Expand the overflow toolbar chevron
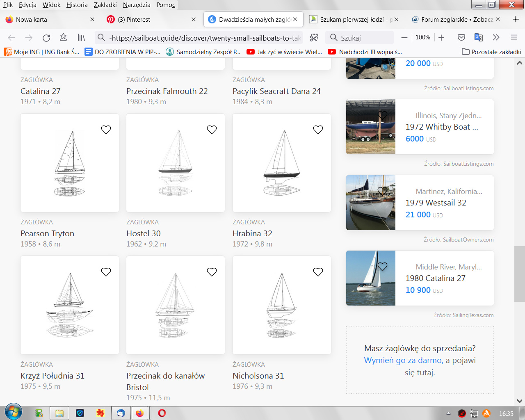 (x=496, y=37)
